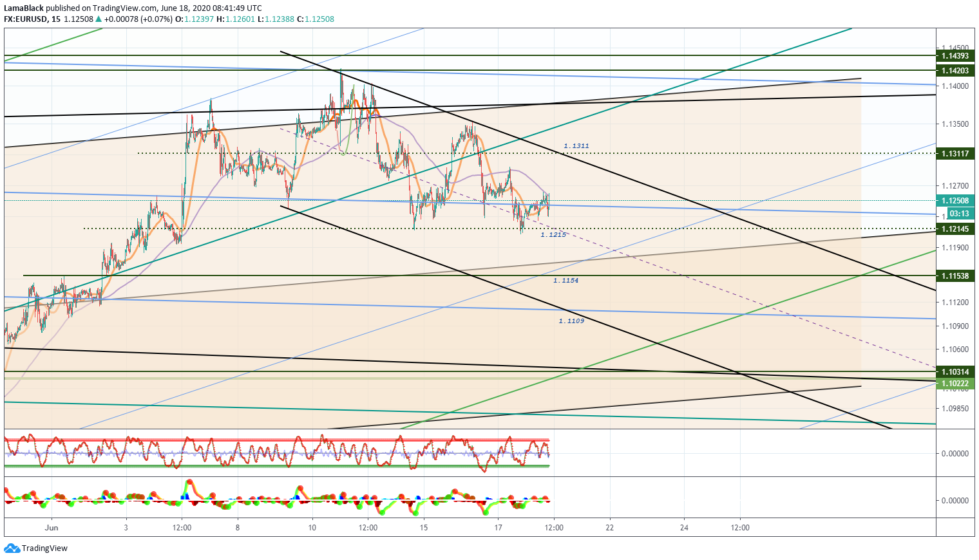Click the 1.11538 price level label
Viewport: 979px width, 560px height.
pyautogui.click(x=955, y=276)
